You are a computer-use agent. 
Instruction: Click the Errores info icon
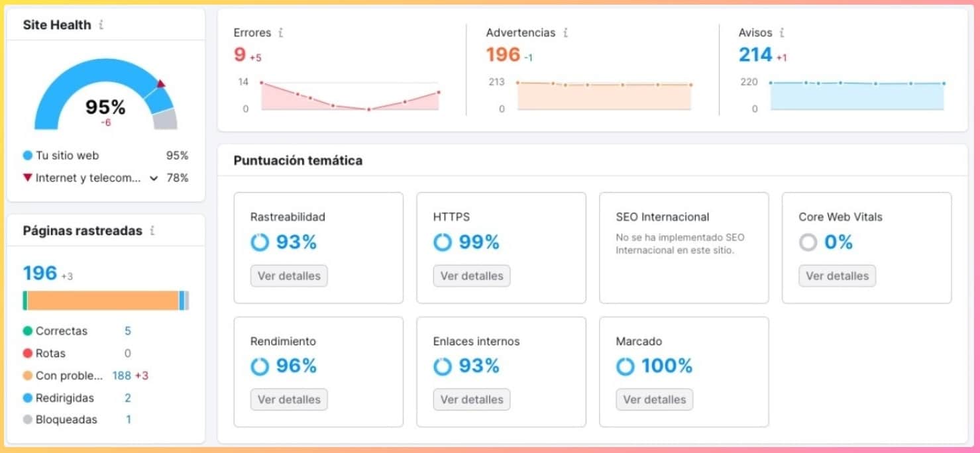(281, 32)
